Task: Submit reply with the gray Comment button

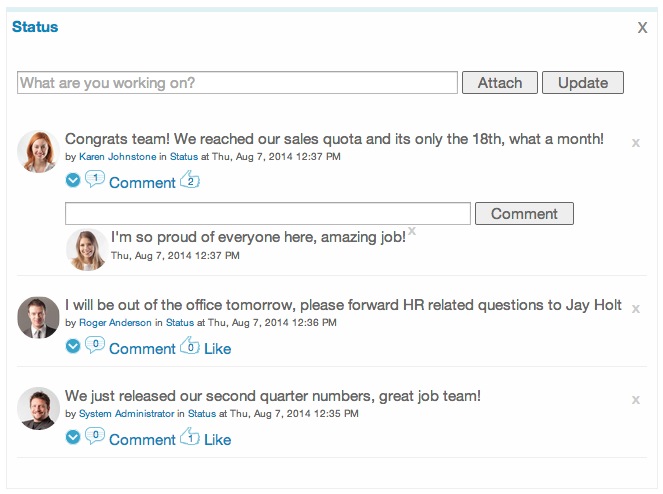Action: [524, 214]
